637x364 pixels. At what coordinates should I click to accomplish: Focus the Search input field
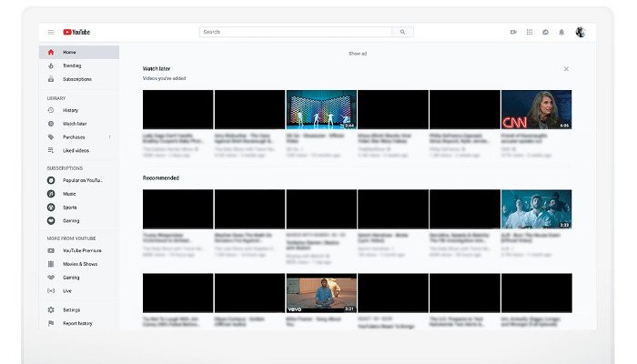tap(296, 32)
